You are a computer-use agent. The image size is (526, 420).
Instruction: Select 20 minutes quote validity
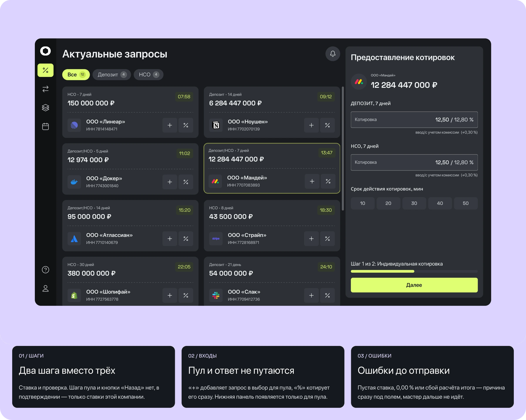coord(388,203)
